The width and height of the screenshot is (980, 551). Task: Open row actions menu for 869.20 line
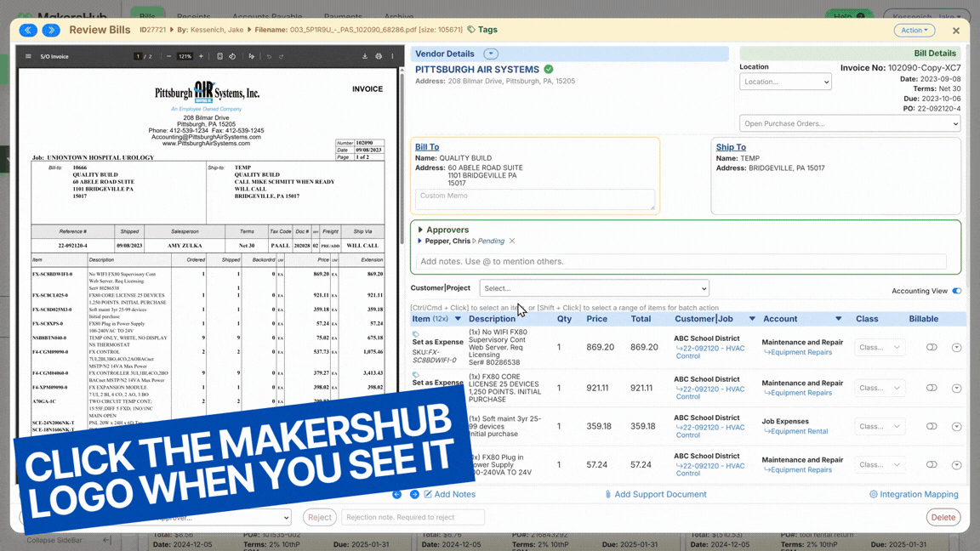[956, 347]
